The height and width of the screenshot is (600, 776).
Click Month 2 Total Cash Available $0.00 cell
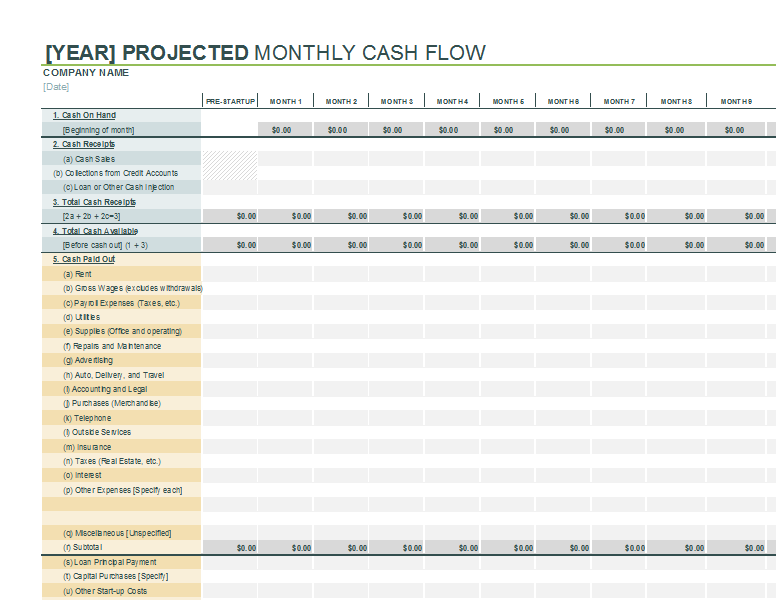coord(341,245)
